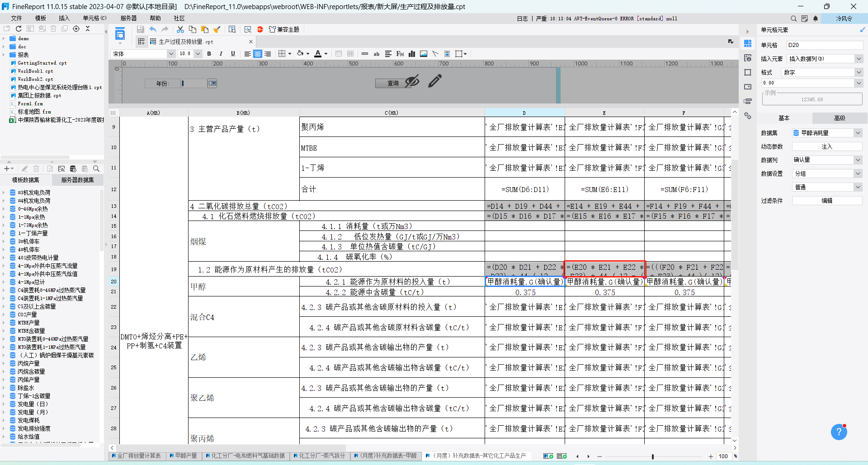868x465 pixels.
Task: Locate current template in file tree
Action: click(x=76, y=28)
